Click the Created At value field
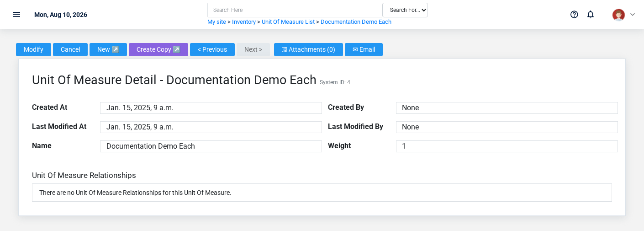This screenshot has height=231, width=644. click(x=211, y=108)
